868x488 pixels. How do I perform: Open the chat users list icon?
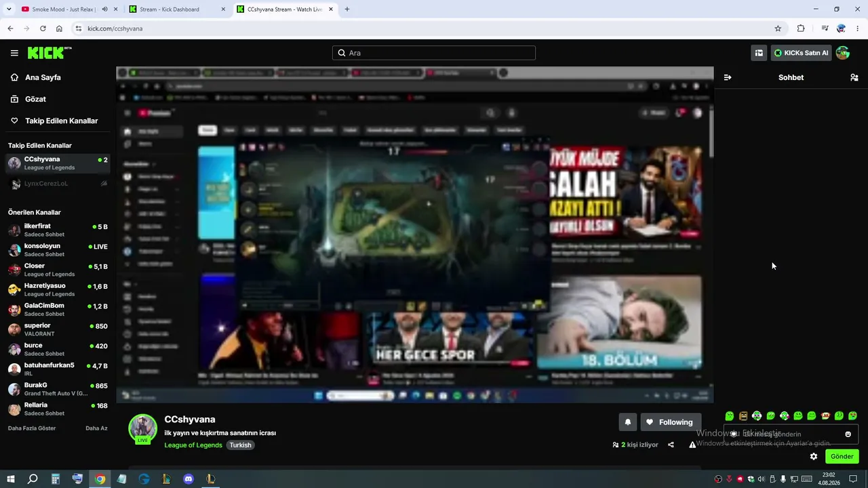pos(854,77)
